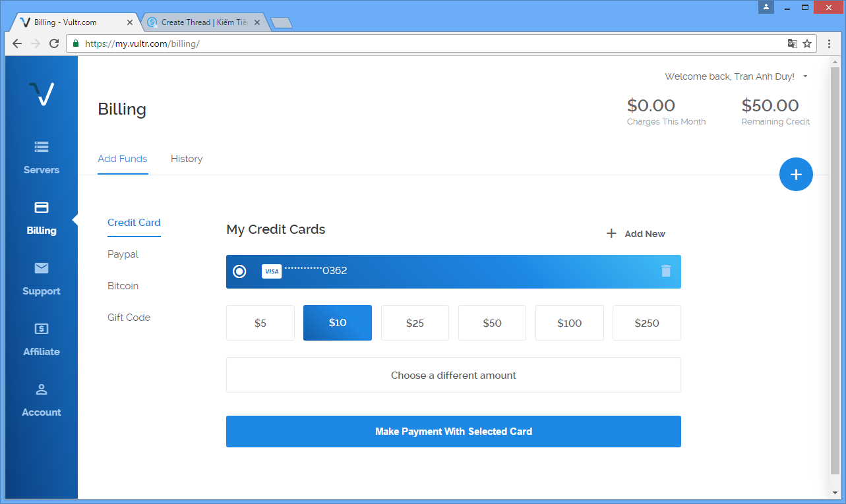Click the plus icon beside Add New
Screen dimensions: 846x504
[611, 233]
